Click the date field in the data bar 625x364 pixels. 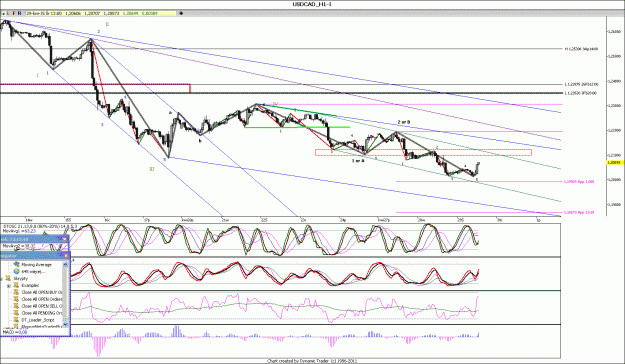[44, 13]
